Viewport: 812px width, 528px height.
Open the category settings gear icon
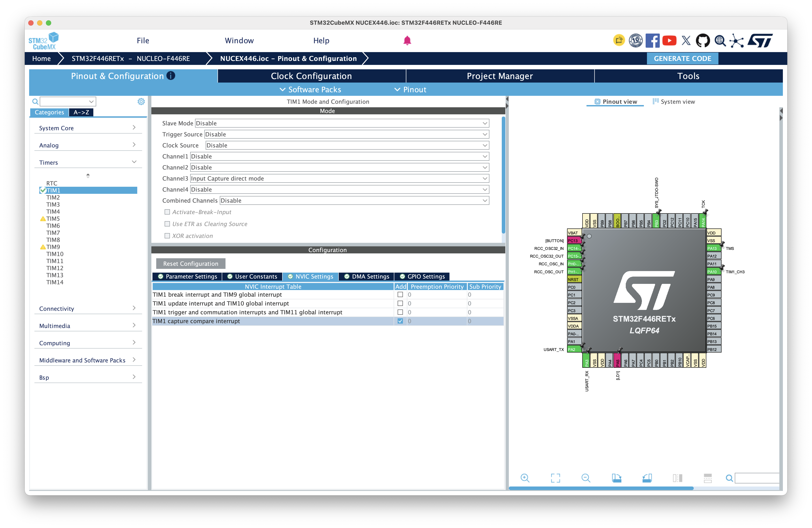coord(141,101)
